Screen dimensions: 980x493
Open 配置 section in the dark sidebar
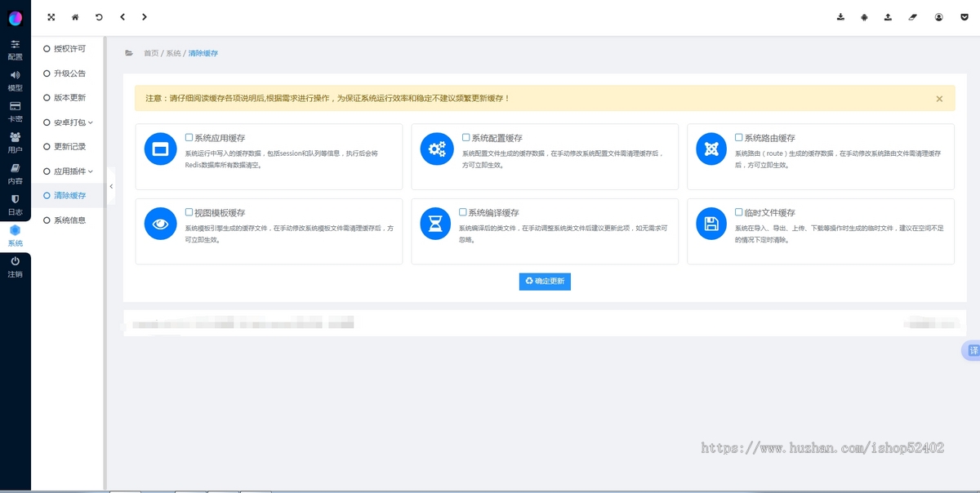click(x=16, y=50)
